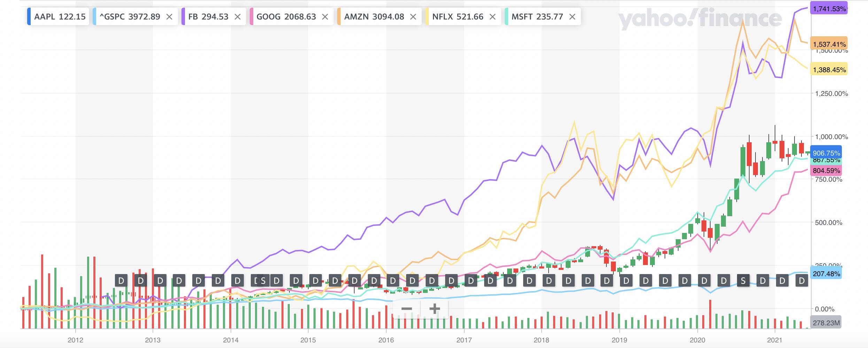This screenshot has height=348, width=868.
Task: Click the yellow 1,388.45% NFLX value tag
Action: point(829,70)
